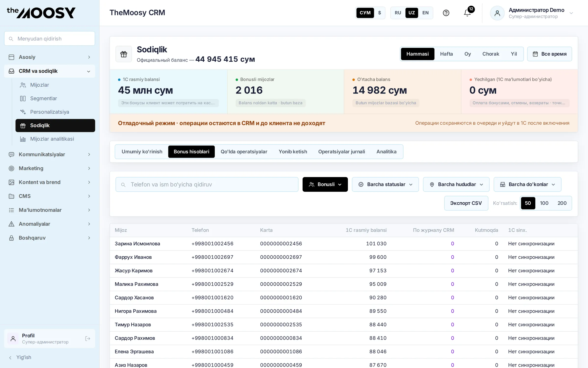
Task: Open the Operatsiyalar jurnali tab
Action: click(x=342, y=152)
